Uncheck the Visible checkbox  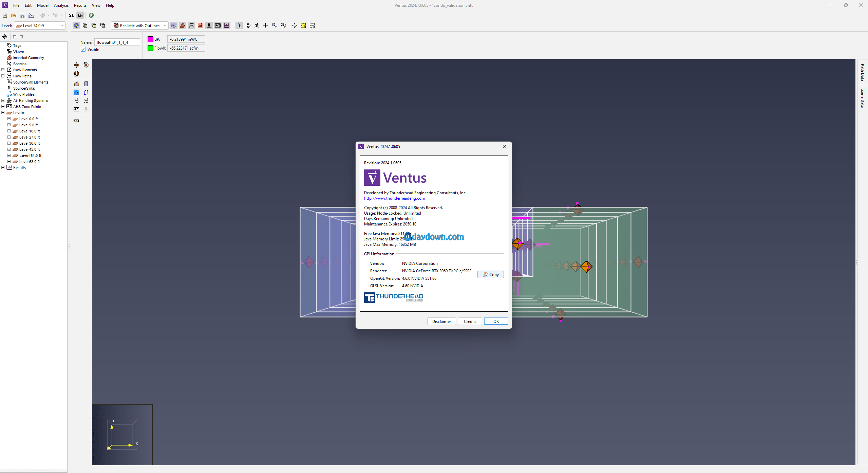coord(83,50)
